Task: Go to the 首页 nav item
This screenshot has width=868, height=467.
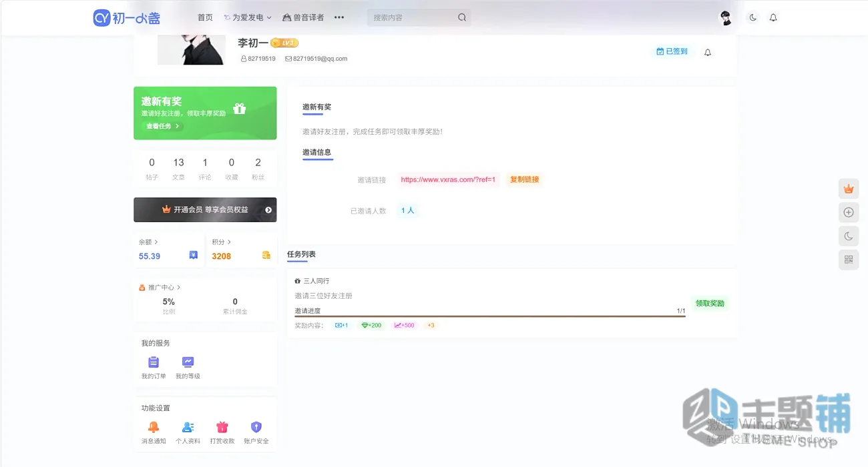Action: [x=205, y=17]
